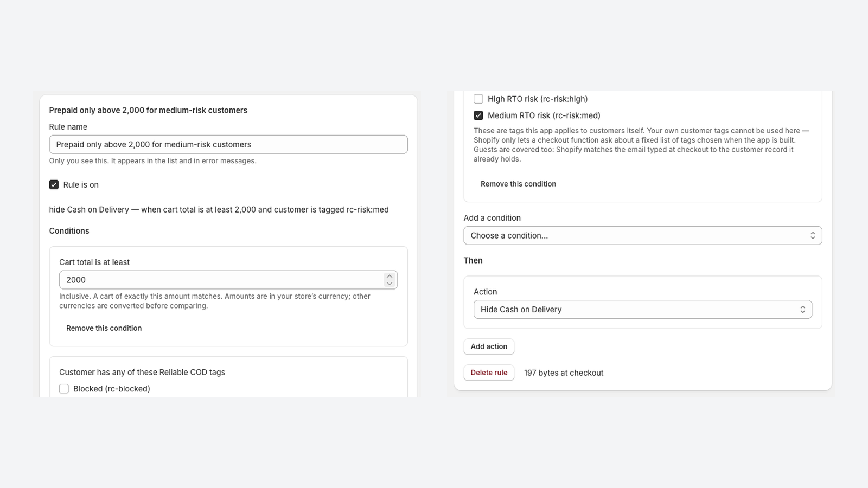The image size is (868, 488).
Task: Focus the Rule name text field
Action: 228,144
